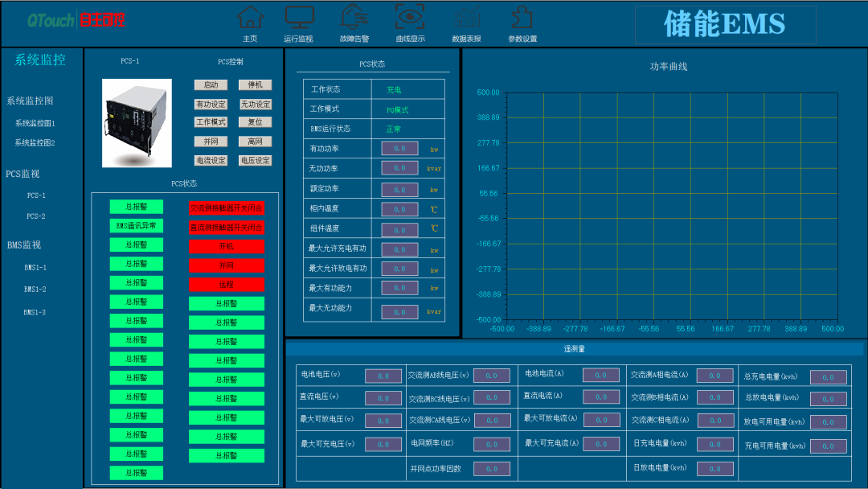Open the 参数设置 puzzle icon
Image resolution: width=868 pixels, height=489 pixels.
coord(522,17)
